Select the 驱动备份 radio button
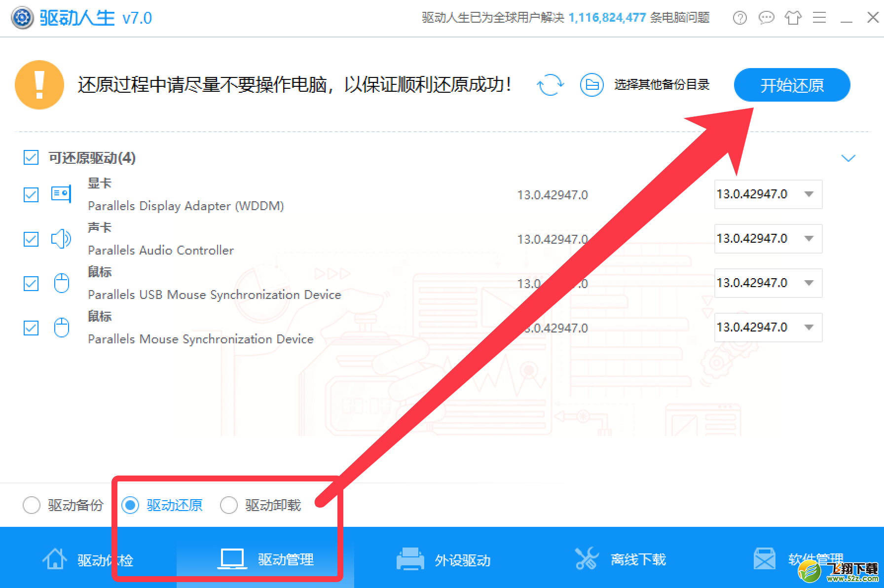Viewport: 884px width, 588px height. click(32, 505)
